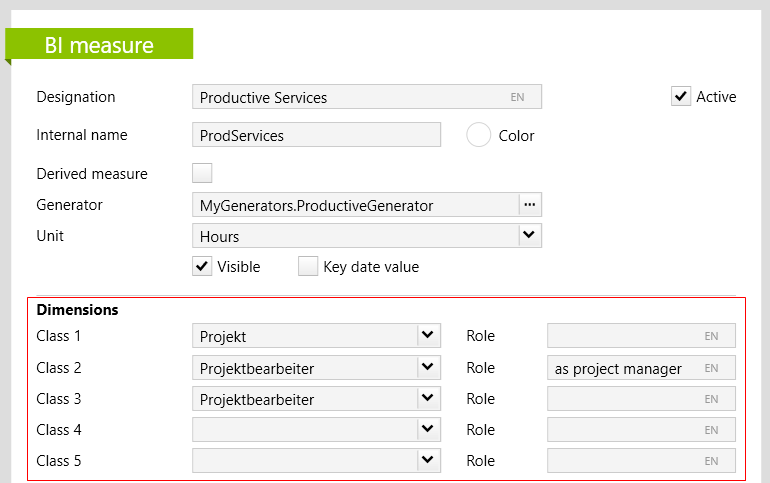
Task: Uncheck the Active checkbox
Action: point(681,96)
